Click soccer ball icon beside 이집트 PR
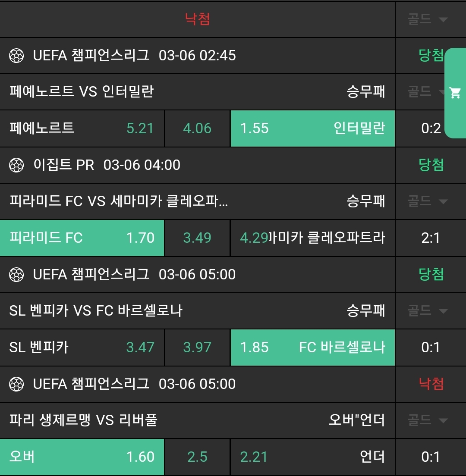 click(x=16, y=165)
